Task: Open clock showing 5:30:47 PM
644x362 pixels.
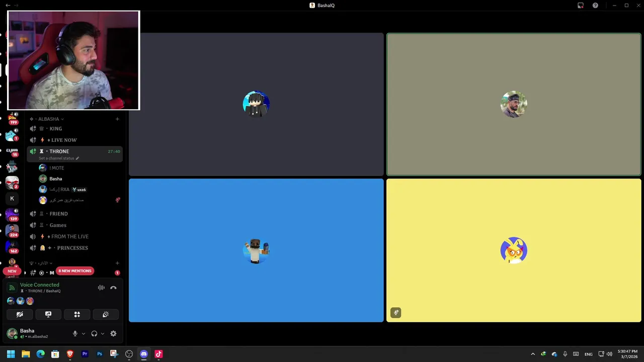Action: 627,354
